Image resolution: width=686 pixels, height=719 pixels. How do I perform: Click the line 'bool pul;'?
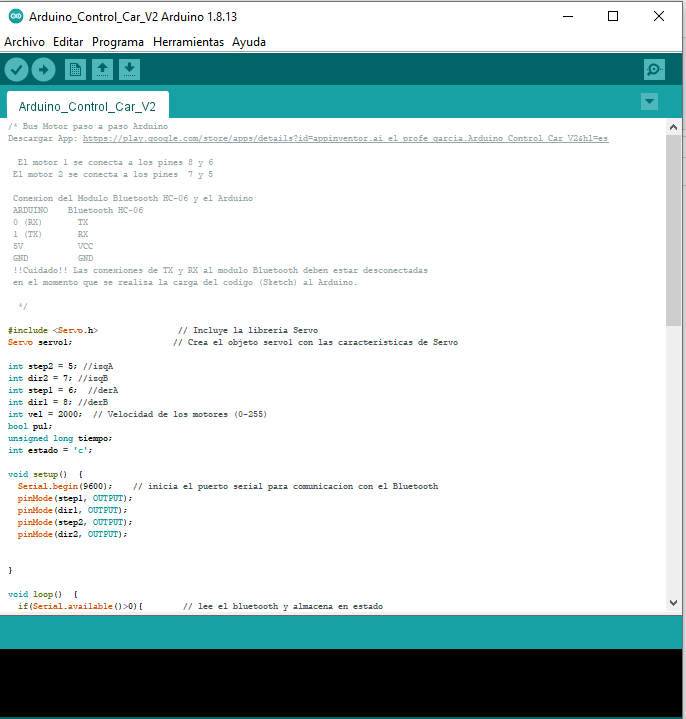point(30,426)
